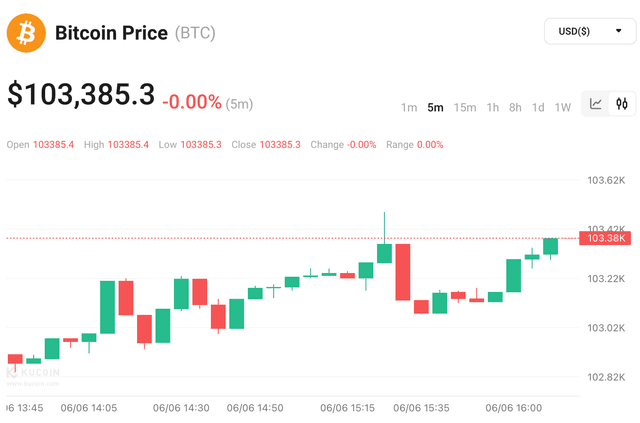Click the last green candle on chart
The width and height of the screenshot is (640, 423).
tap(550, 247)
